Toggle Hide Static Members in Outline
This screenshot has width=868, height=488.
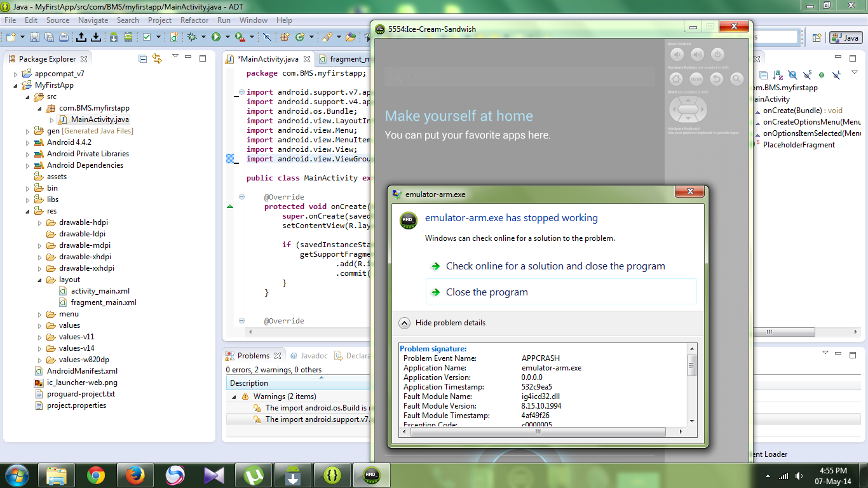coord(807,75)
